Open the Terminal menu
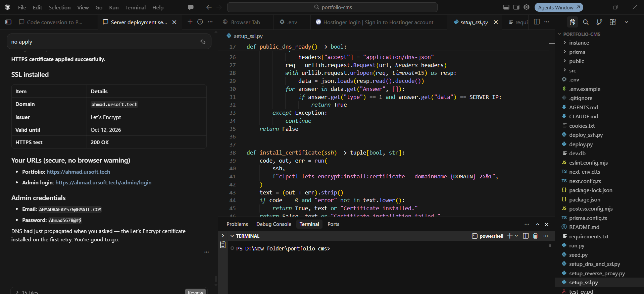 [x=135, y=7]
